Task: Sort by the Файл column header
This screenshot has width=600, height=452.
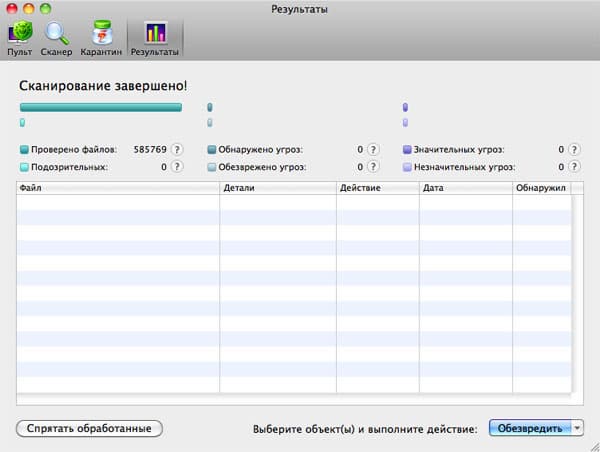Action: (x=118, y=187)
